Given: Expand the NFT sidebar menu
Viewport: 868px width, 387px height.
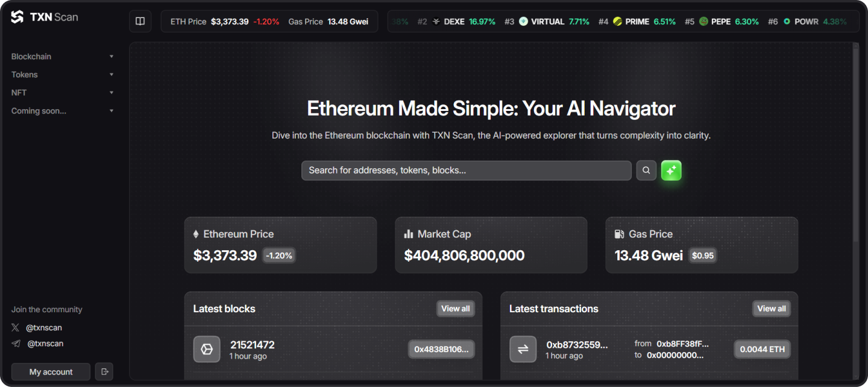Looking at the screenshot, I should [x=63, y=93].
